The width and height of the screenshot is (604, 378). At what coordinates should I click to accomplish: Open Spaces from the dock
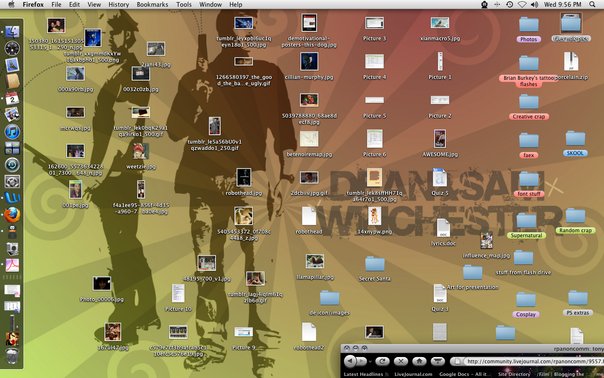point(12,148)
